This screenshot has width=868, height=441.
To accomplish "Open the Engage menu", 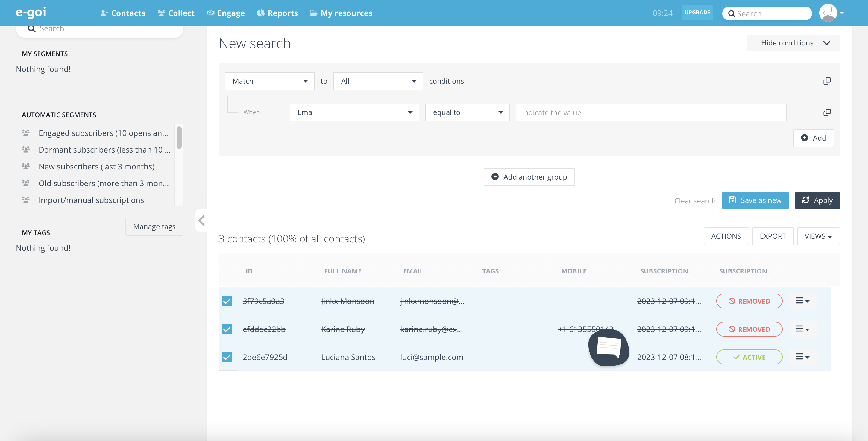I will (x=226, y=13).
